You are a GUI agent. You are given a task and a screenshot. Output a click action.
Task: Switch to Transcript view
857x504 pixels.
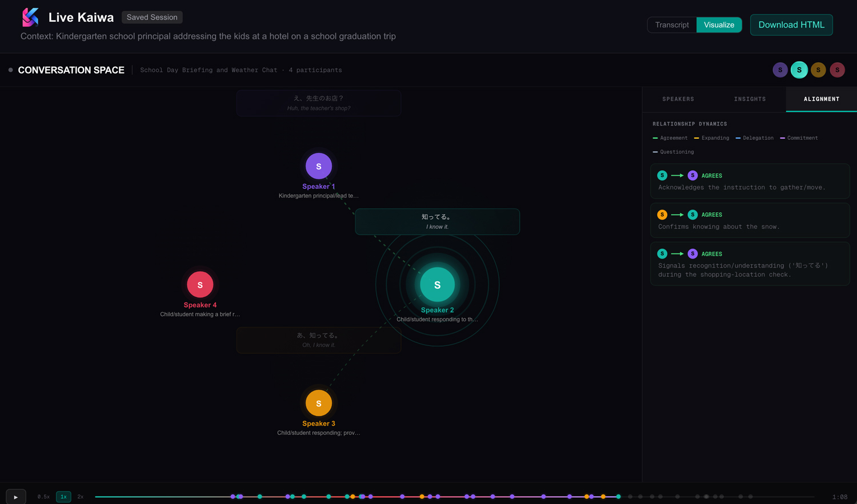(x=671, y=25)
